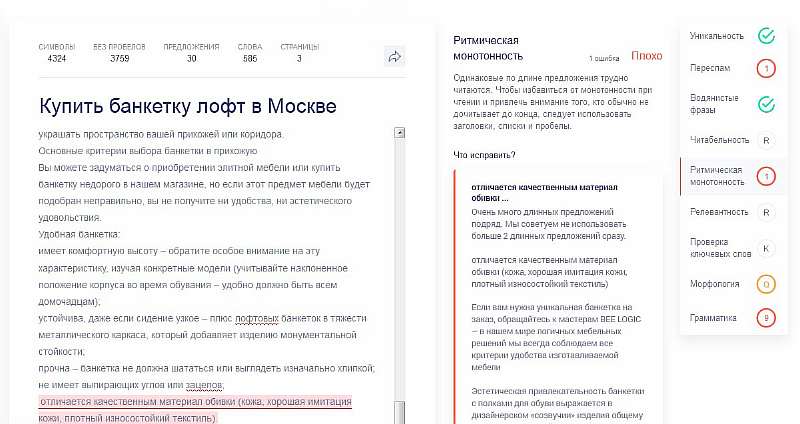Click the highlighted sentence отличается качественным материал
The image size is (800, 424).
(x=195, y=410)
